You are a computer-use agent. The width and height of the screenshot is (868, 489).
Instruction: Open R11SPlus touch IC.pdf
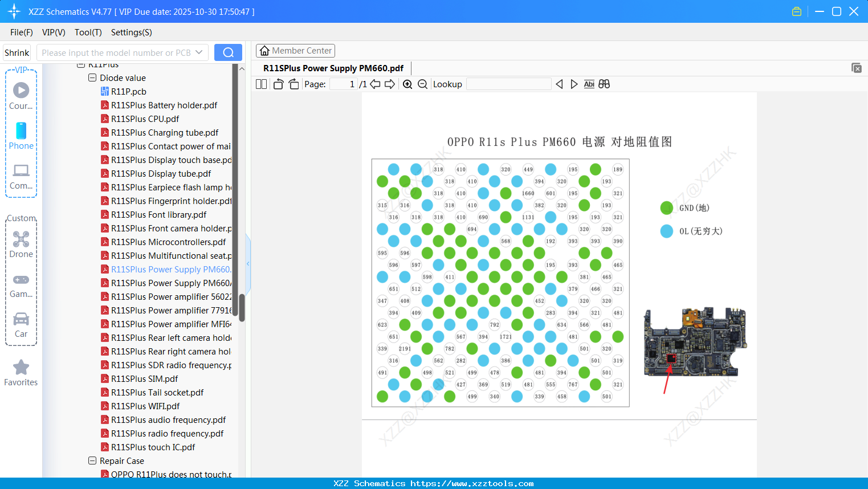pyautogui.click(x=153, y=447)
